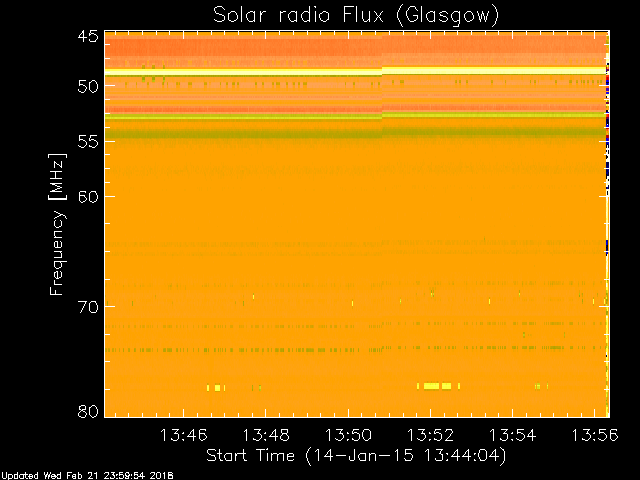Click the 13:48 time tick label
The height and width of the screenshot is (480, 640).
[x=266, y=435]
